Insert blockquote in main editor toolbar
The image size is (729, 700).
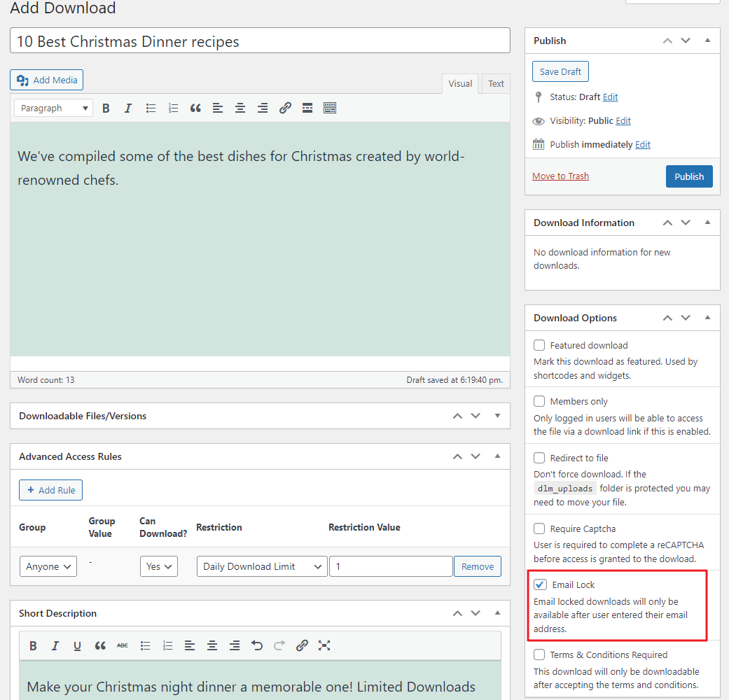click(195, 108)
